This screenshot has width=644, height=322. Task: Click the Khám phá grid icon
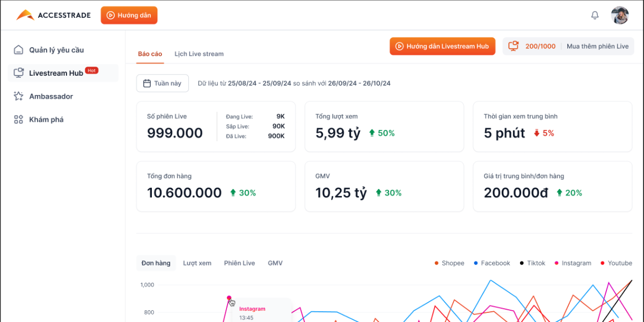pyautogui.click(x=19, y=120)
